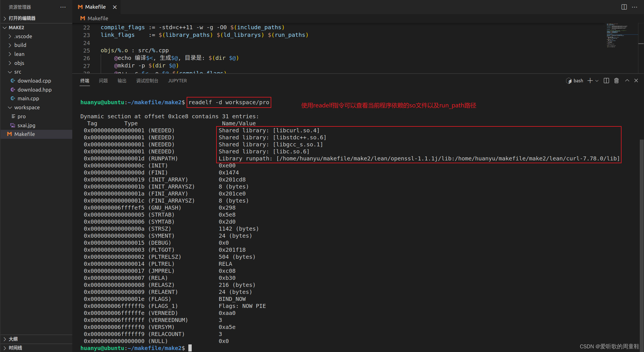Open the JUPYTER panel tab
The image size is (644, 352).
tap(177, 81)
